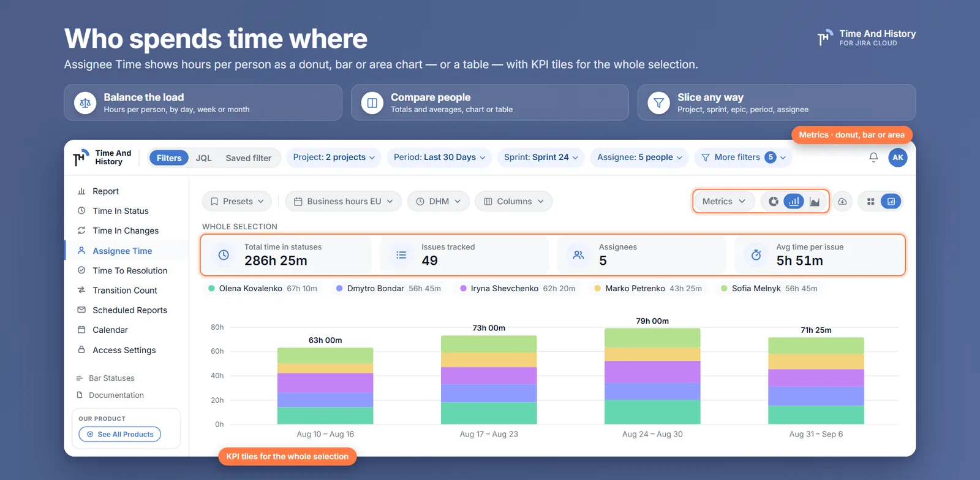Open the Period: Last 30 Days dropdown
Image resolution: width=980 pixels, height=480 pixels.
tap(440, 158)
